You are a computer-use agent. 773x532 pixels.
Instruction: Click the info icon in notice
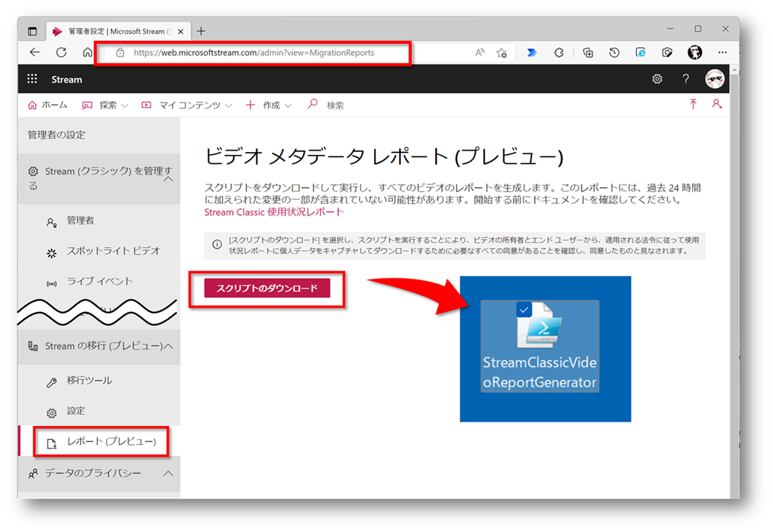click(x=217, y=245)
